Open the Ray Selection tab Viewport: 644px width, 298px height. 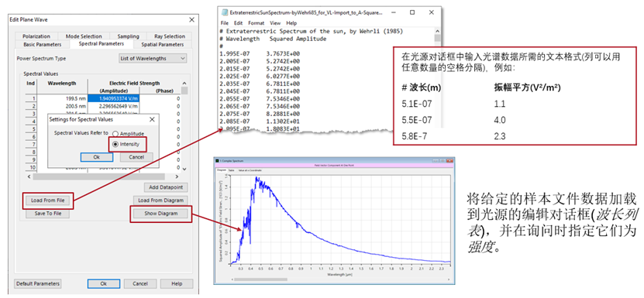(170, 36)
